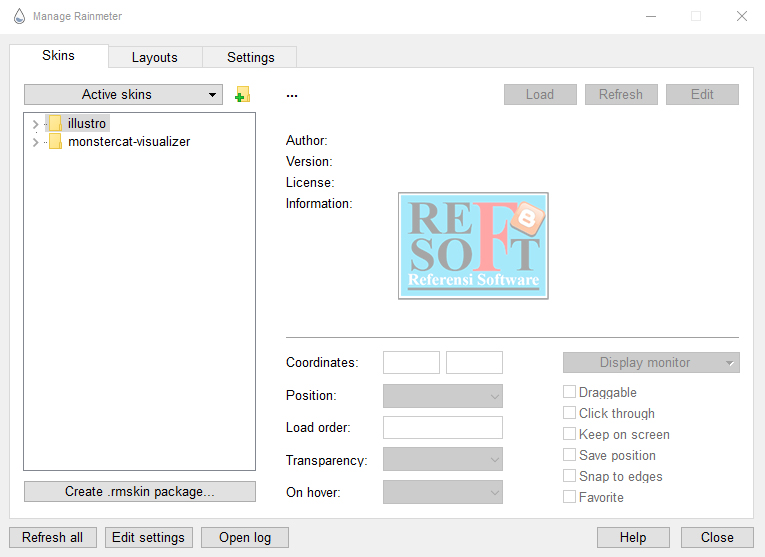765x557 pixels.
Task: Click the second Coordinates input field
Action: pos(474,362)
